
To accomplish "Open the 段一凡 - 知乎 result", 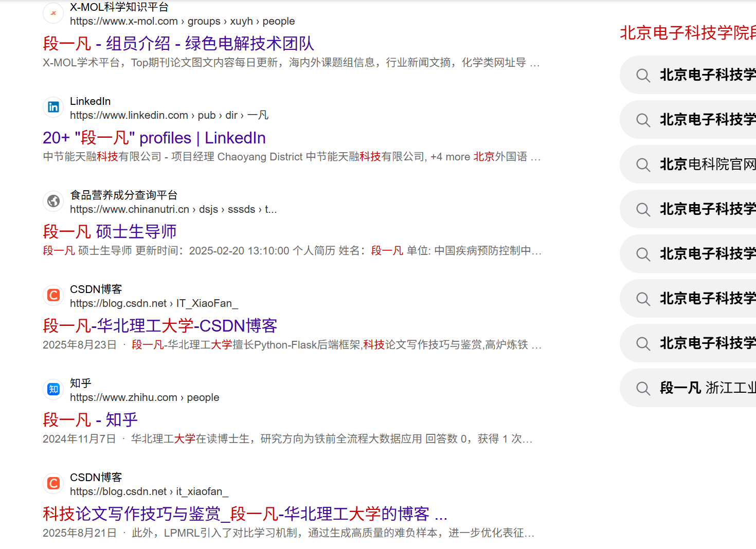I will pyautogui.click(x=90, y=420).
